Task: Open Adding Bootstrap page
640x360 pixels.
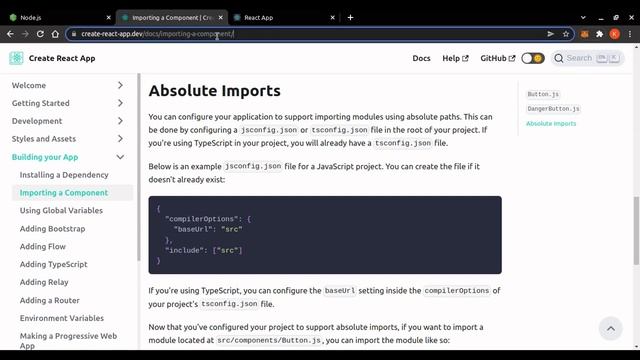Action: click(x=52, y=229)
